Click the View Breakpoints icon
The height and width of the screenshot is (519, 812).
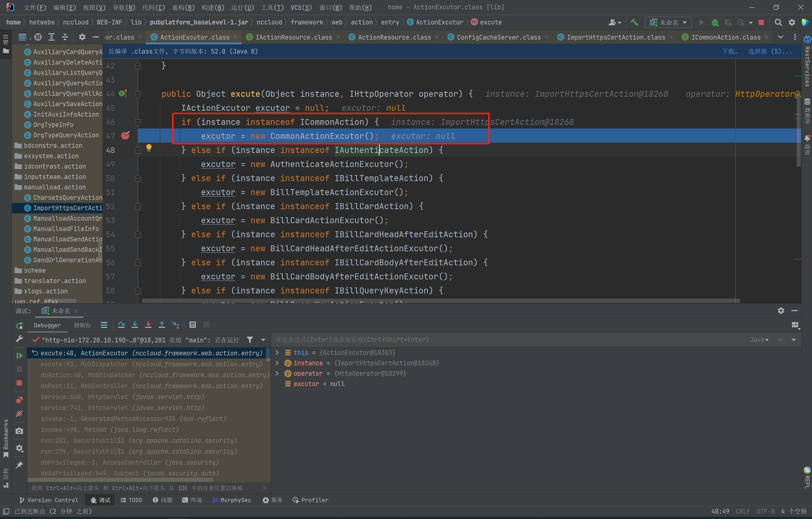pos(19,400)
